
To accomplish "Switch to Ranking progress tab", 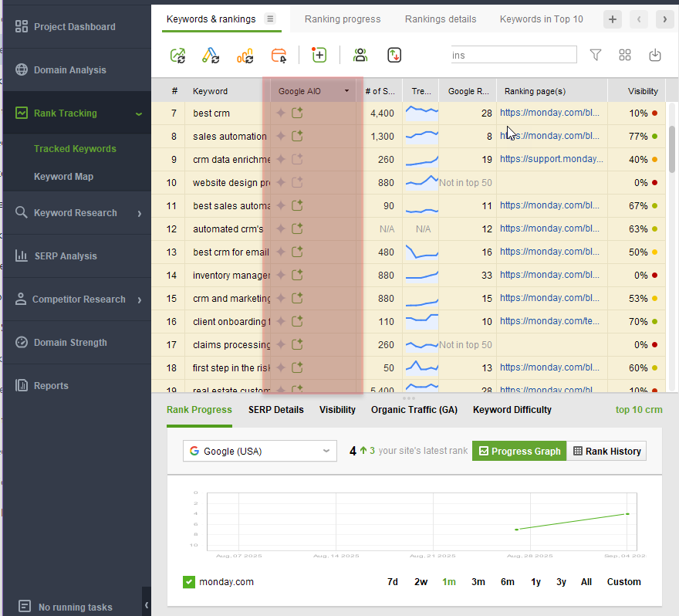I will 343,19.
